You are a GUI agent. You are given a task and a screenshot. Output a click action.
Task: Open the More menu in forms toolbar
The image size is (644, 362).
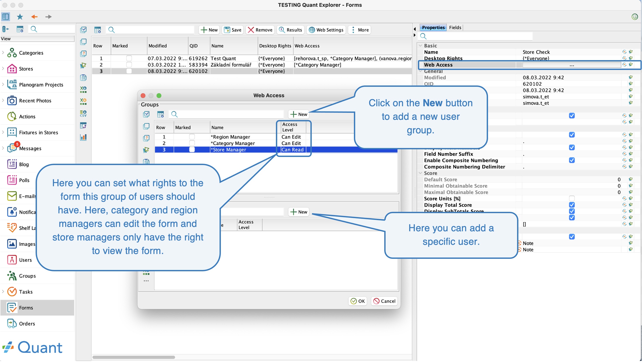pos(360,30)
